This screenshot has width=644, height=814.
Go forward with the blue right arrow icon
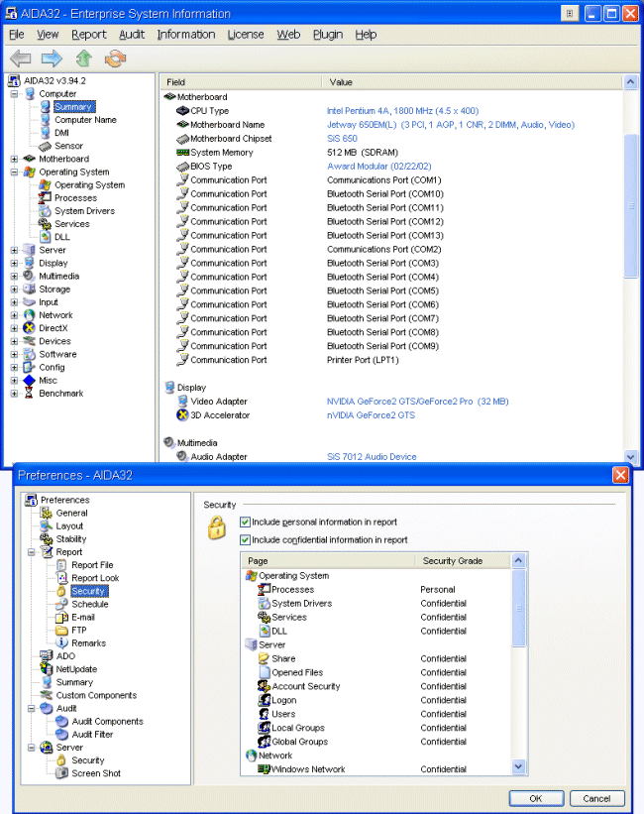[x=52, y=58]
